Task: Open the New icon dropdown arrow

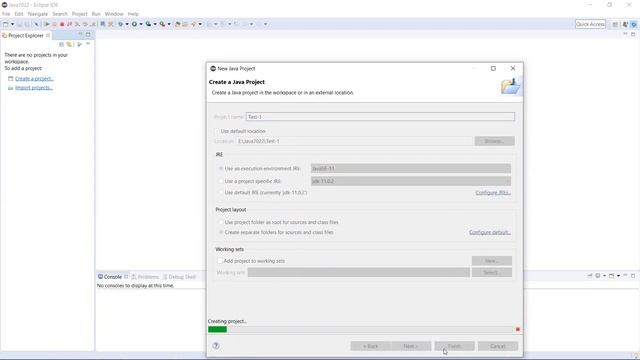Action: pos(12,24)
